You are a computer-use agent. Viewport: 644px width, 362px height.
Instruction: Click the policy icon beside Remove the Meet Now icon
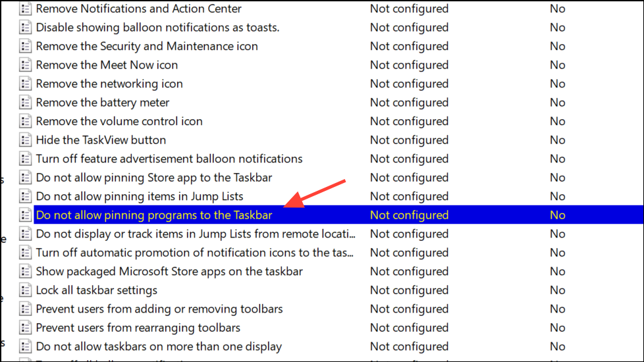point(26,65)
